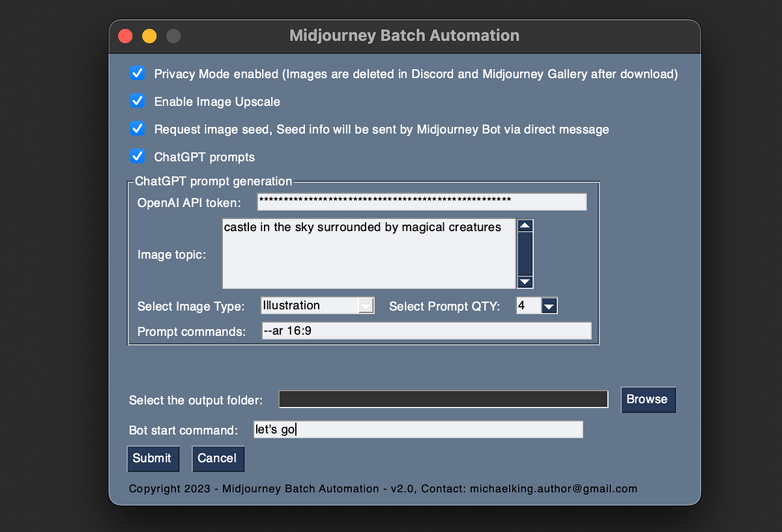Image resolution: width=782 pixels, height=532 pixels.
Task: Expand the Select Prompt QTY dropdown
Action: [x=548, y=305]
